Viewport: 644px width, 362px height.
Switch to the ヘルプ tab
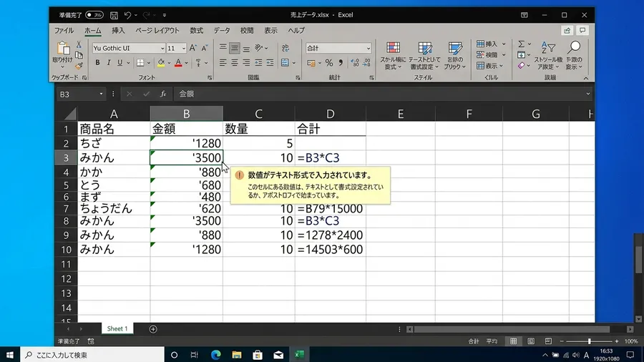coord(296,30)
